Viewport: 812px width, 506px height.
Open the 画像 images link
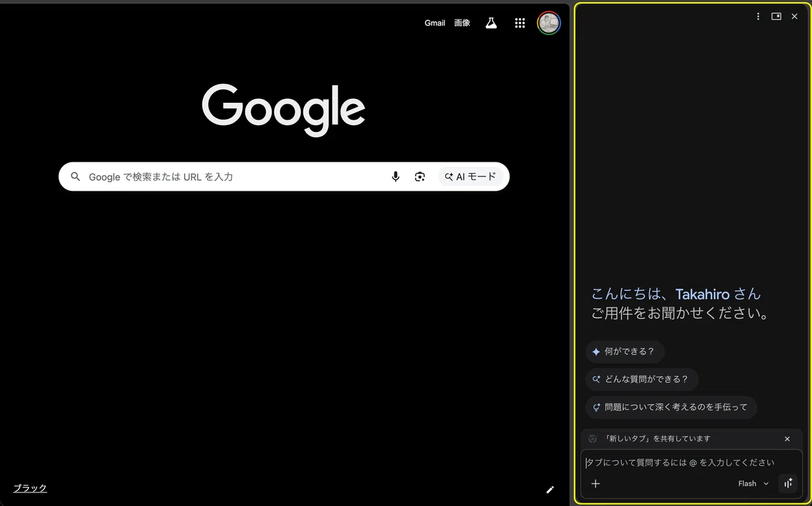click(x=462, y=23)
